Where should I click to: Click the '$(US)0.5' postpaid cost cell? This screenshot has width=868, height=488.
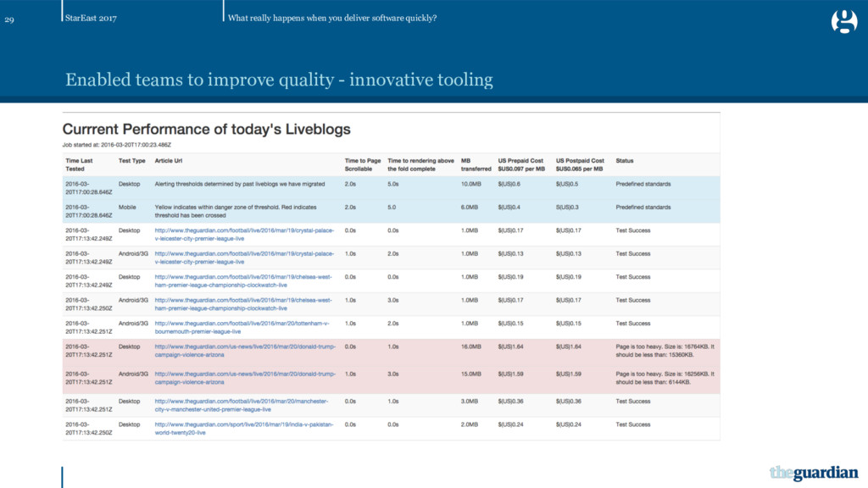[x=567, y=184]
